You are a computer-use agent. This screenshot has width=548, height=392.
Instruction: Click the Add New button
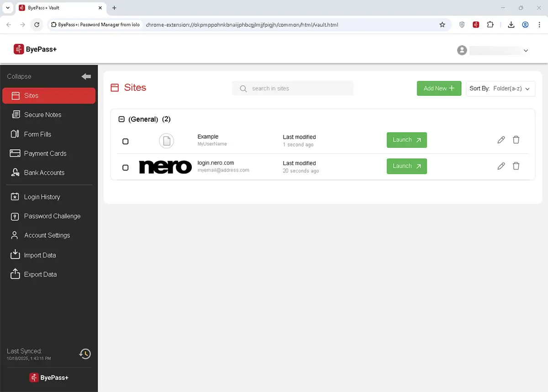click(x=438, y=88)
